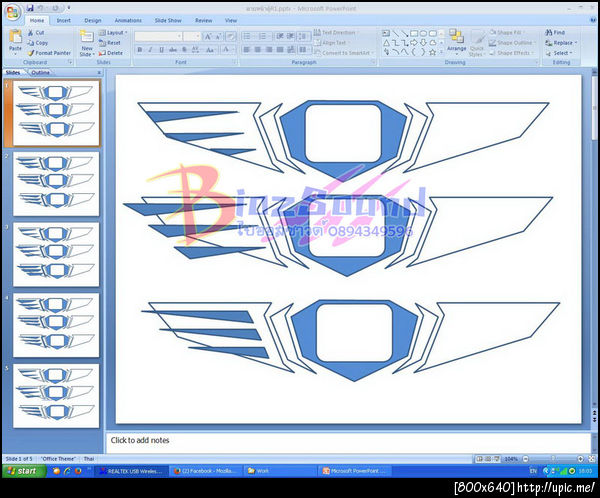Apply numbered list

click(264, 36)
